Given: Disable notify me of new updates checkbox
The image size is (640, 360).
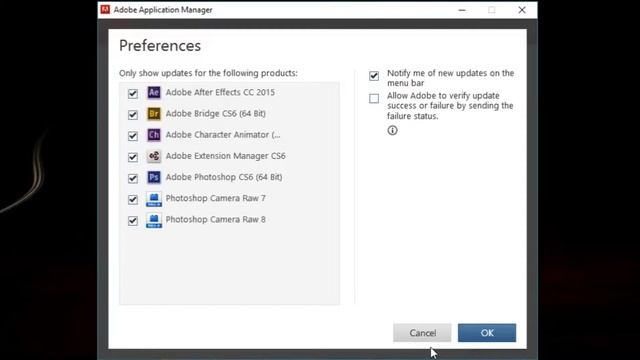Looking at the screenshot, I should click(374, 76).
